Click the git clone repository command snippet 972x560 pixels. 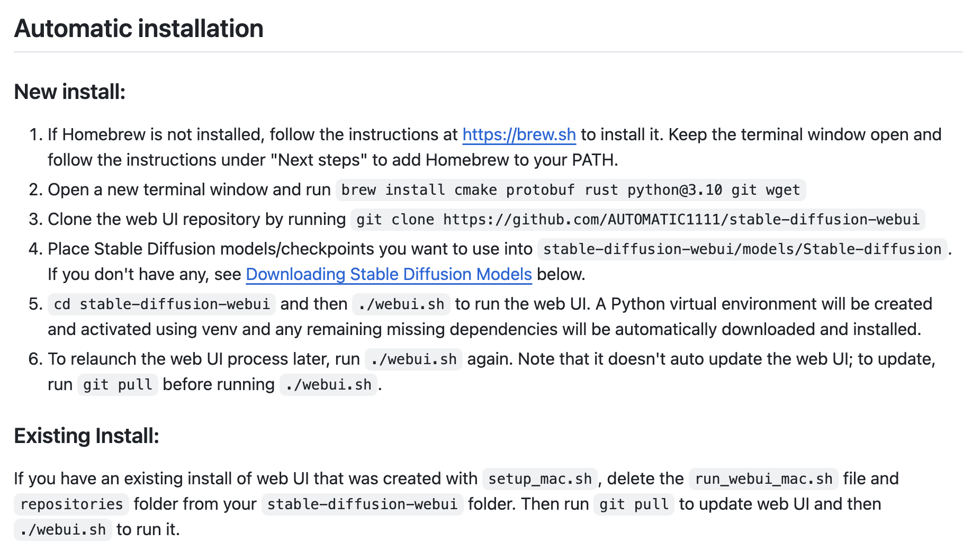click(x=637, y=220)
